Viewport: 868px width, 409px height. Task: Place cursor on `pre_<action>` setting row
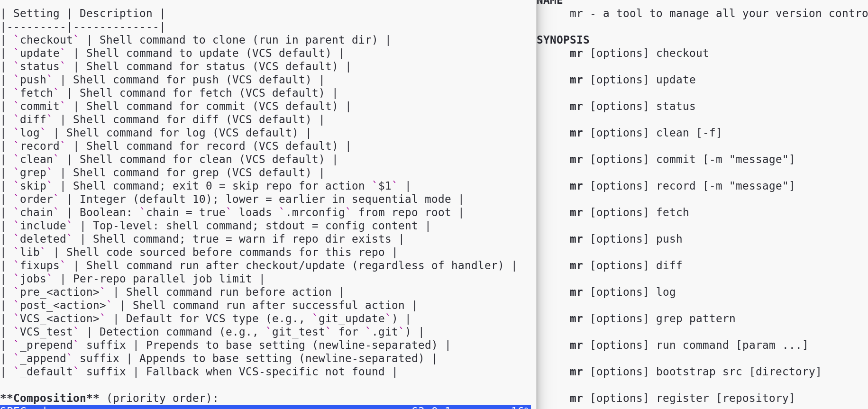point(172,292)
